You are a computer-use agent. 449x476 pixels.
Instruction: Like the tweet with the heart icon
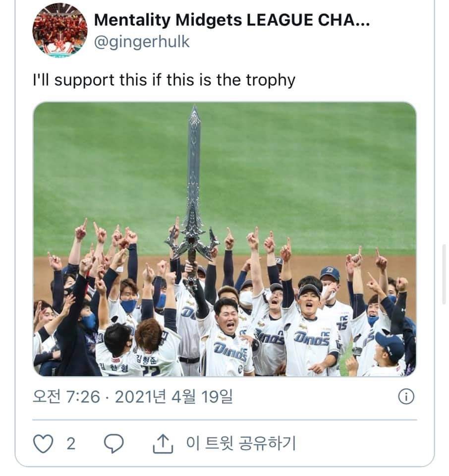pos(42,443)
